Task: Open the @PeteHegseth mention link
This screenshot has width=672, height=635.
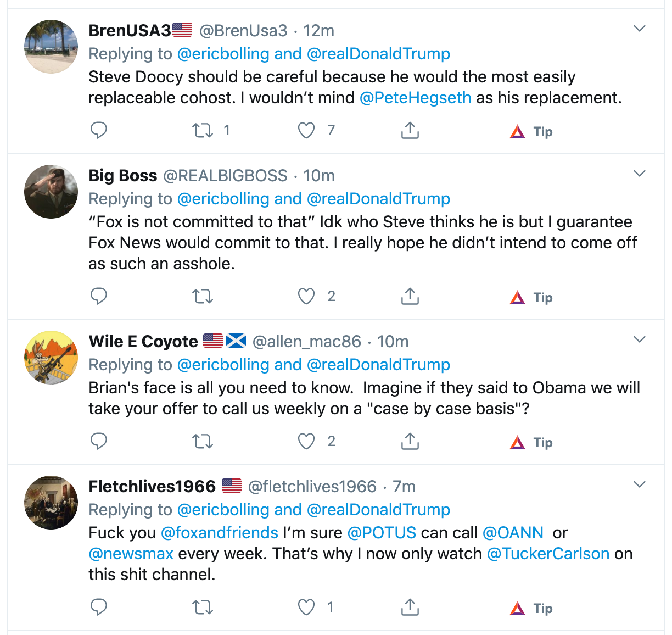Action: 415,98
